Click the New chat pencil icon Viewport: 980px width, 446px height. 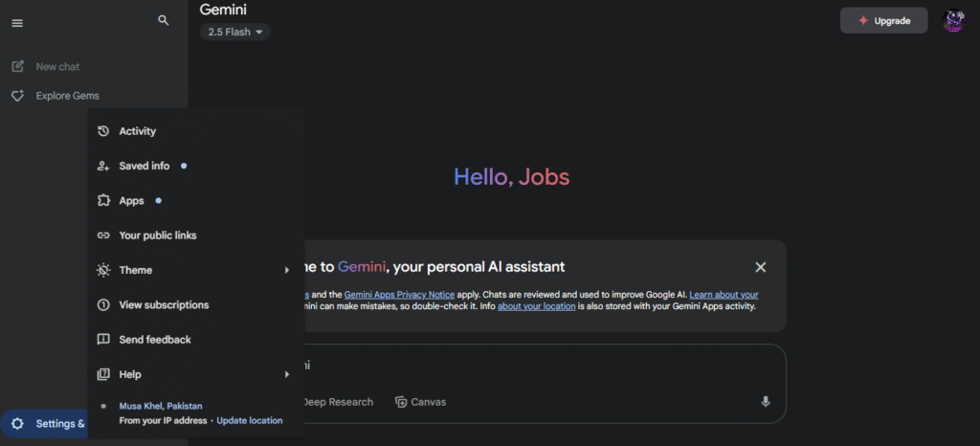pyautogui.click(x=17, y=66)
